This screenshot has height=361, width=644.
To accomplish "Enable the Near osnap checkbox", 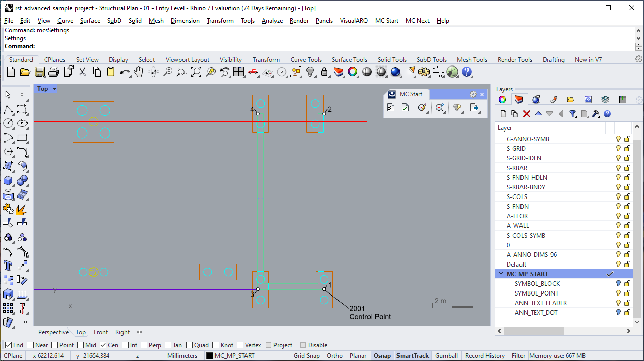I will 29,345.
